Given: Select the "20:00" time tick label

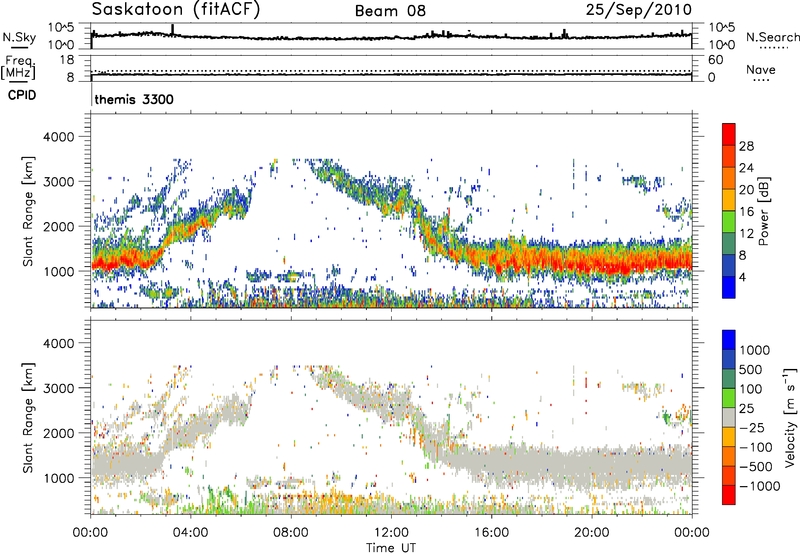Looking at the screenshot, I should pyautogui.click(x=592, y=533).
